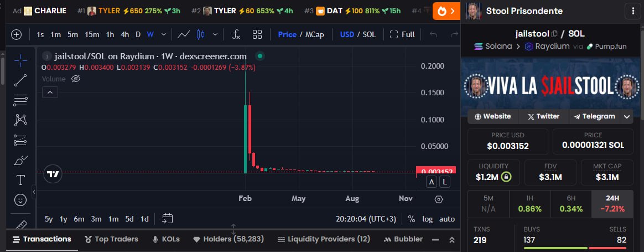Show the 1H stats tab
Screen dimensions: 644x252
pos(529,204)
